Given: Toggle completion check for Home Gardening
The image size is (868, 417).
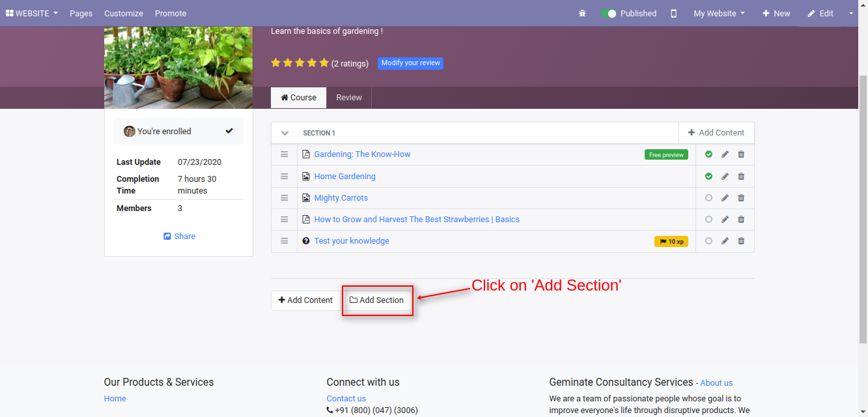Looking at the screenshot, I should [708, 177].
